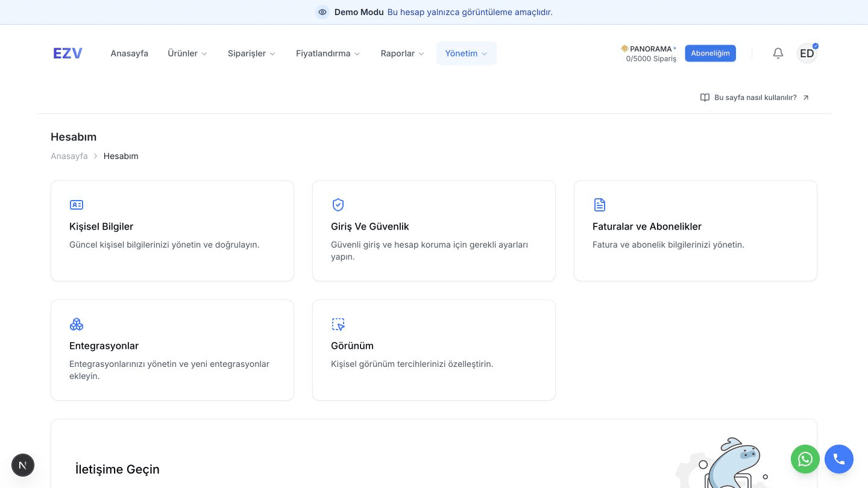Open the Entegrasyonlar card title
Image resolution: width=868 pixels, height=488 pixels.
tap(104, 346)
